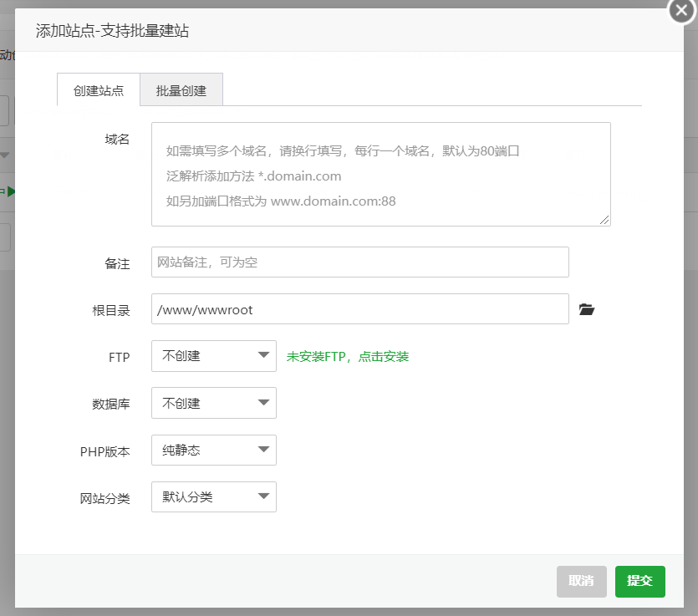Viewport: 698px width, 616px height.
Task: Switch to the 创建站点 tab
Action: tap(99, 90)
